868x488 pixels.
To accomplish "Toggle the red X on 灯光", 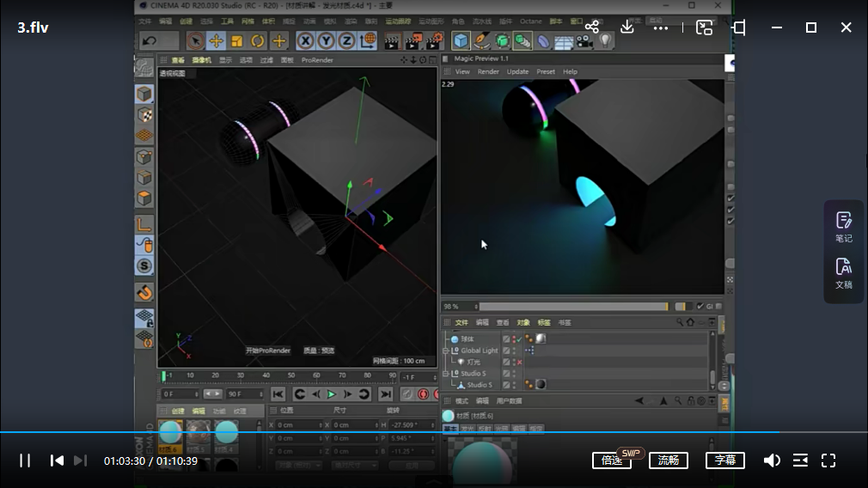I will [x=519, y=363].
